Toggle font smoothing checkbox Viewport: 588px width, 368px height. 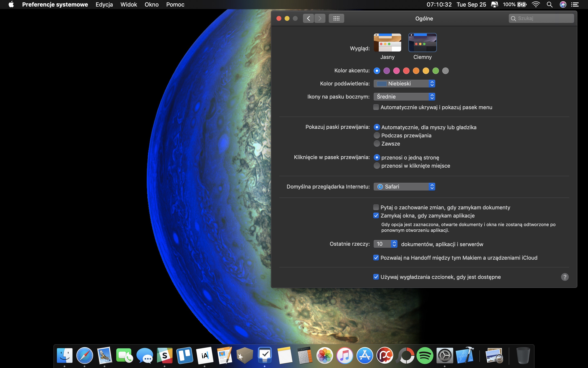376,277
